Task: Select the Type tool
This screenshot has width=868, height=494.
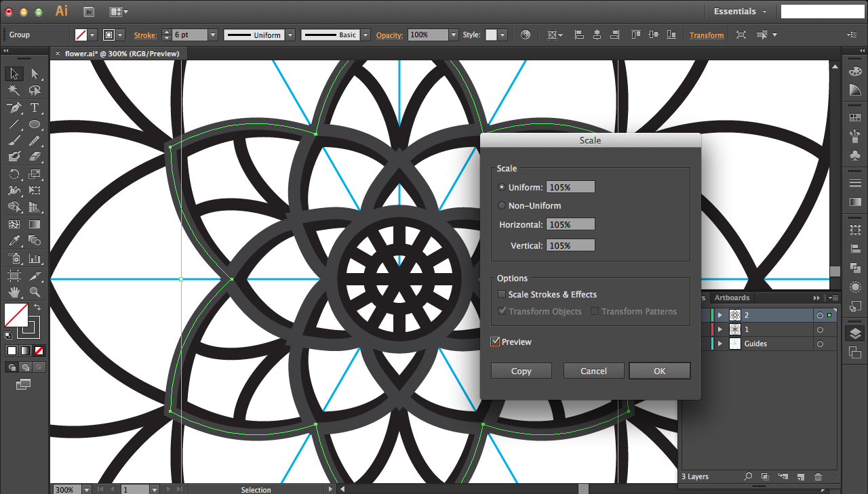Action: tap(35, 108)
